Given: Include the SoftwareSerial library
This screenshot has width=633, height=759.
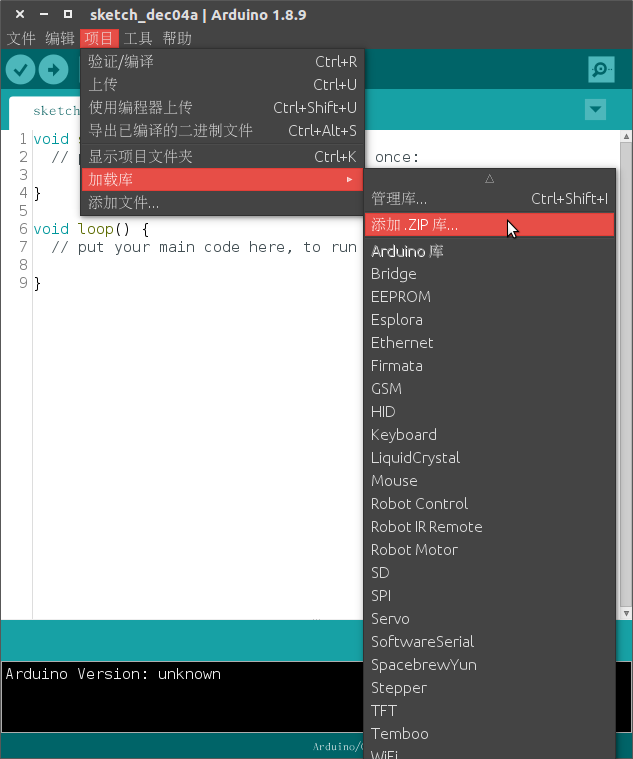Looking at the screenshot, I should (489, 642).
